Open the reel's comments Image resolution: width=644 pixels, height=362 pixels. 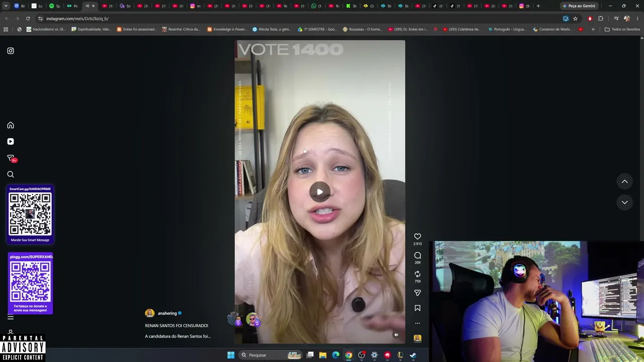tap(418, 255)
